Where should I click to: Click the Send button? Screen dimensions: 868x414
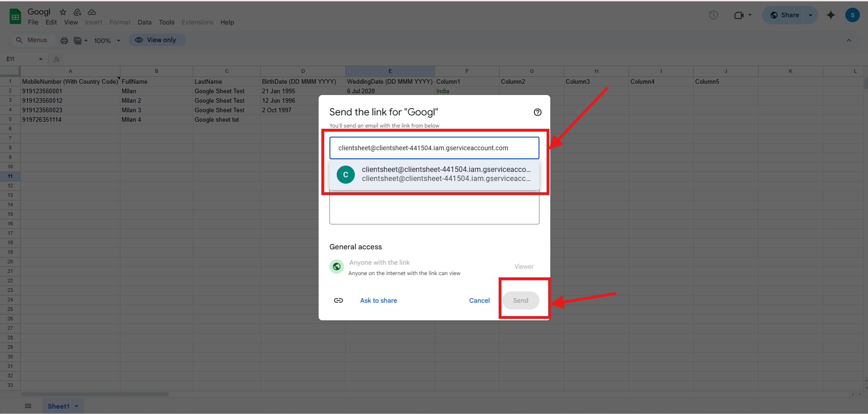click(x=520, y=300)
